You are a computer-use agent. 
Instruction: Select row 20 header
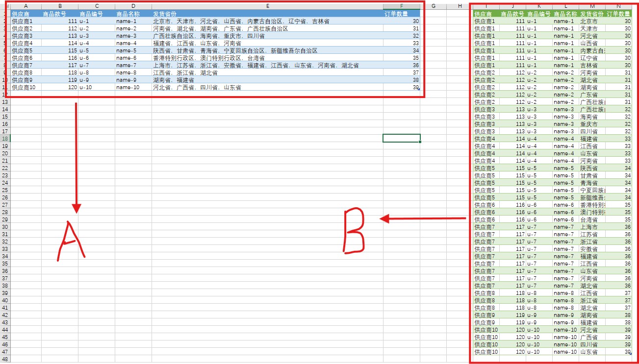point(5,153)
